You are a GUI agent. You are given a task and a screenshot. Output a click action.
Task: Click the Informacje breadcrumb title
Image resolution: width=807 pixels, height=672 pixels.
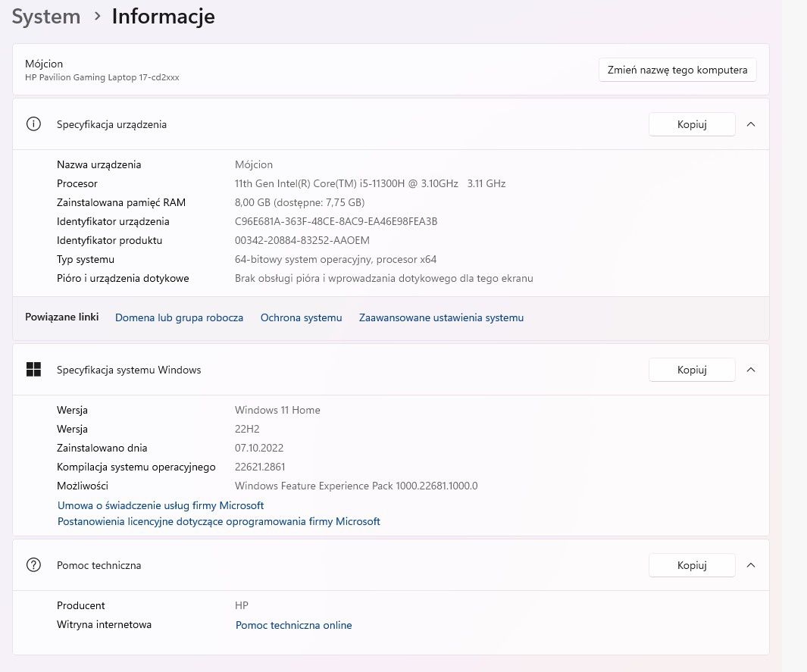163,17
